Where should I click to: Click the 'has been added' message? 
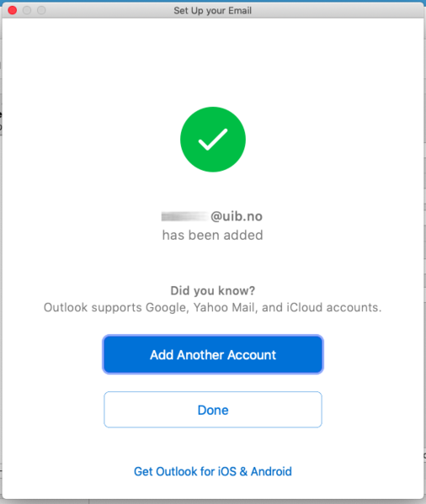[212, 235]
